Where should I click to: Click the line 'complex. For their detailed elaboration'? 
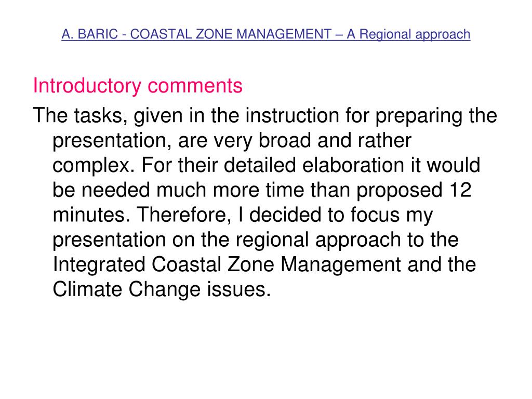(x=267, y=165)
